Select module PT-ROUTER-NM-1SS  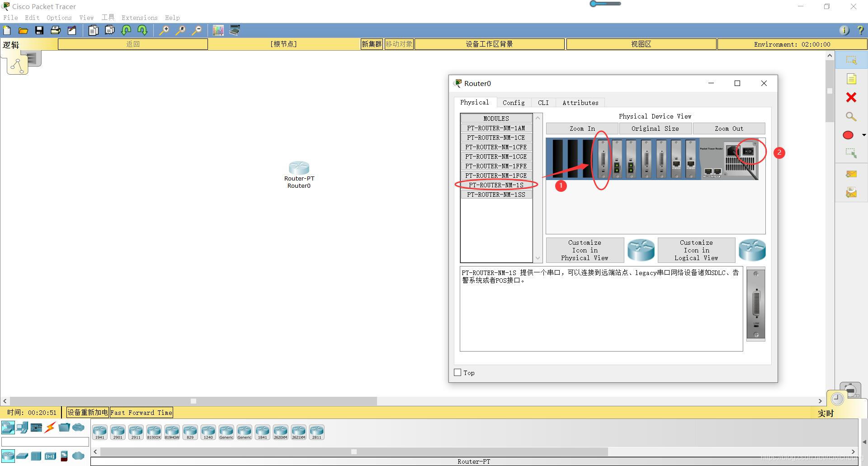coord(496,195)
